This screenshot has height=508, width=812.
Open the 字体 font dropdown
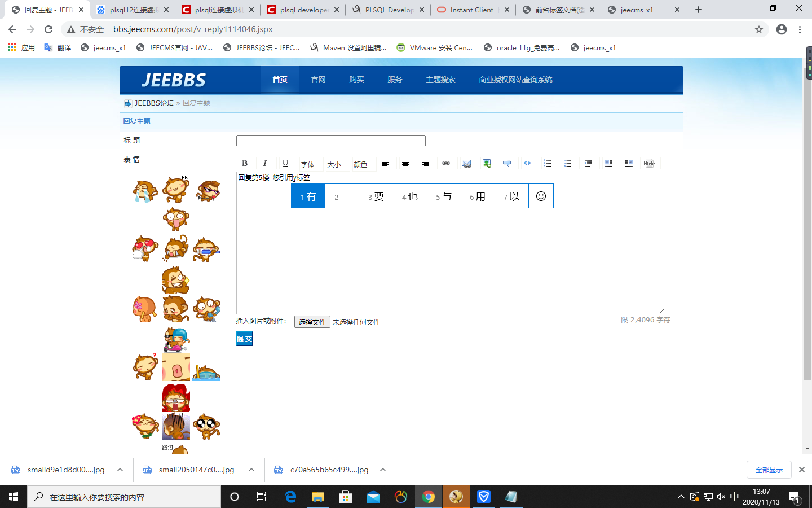pyautogui.click(x=308, y=164)
